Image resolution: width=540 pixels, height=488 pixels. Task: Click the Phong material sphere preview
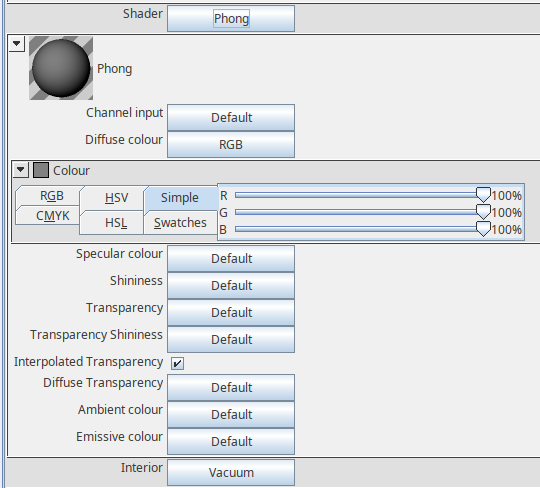click(x=61, y=68)
